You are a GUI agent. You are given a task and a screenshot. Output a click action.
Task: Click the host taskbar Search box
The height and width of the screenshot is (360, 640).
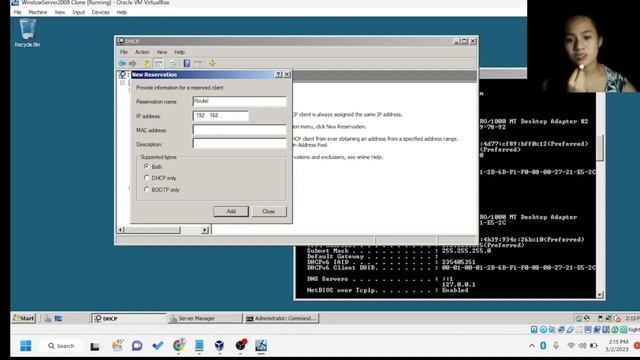pos(62,346)
